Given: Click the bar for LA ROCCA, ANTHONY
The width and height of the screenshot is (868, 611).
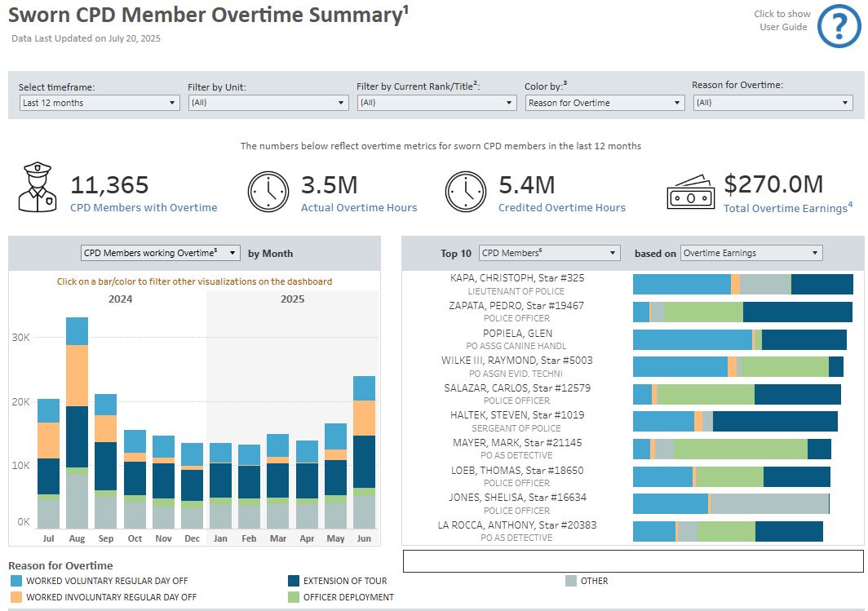Looking at the screenshot, I should (x=728, y=531).
